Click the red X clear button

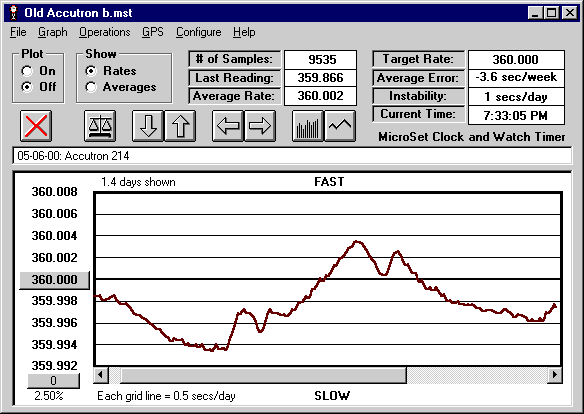(x=36, y=126)
